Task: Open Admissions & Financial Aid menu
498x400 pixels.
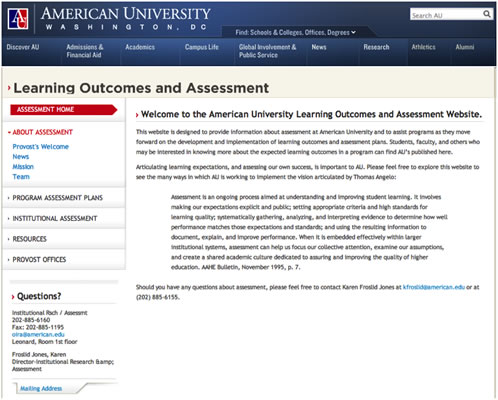Action: 85,51
